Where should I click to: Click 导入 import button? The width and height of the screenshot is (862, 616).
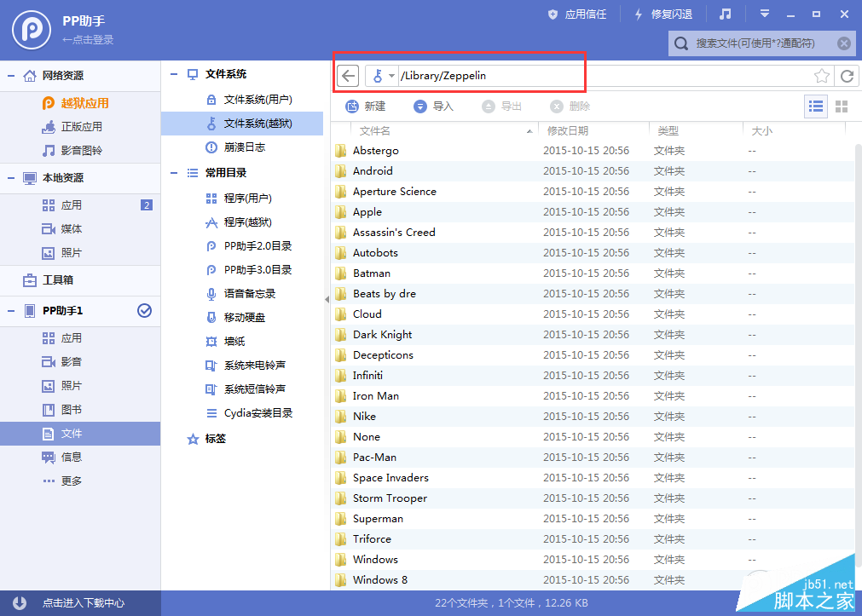coord(433,106)
